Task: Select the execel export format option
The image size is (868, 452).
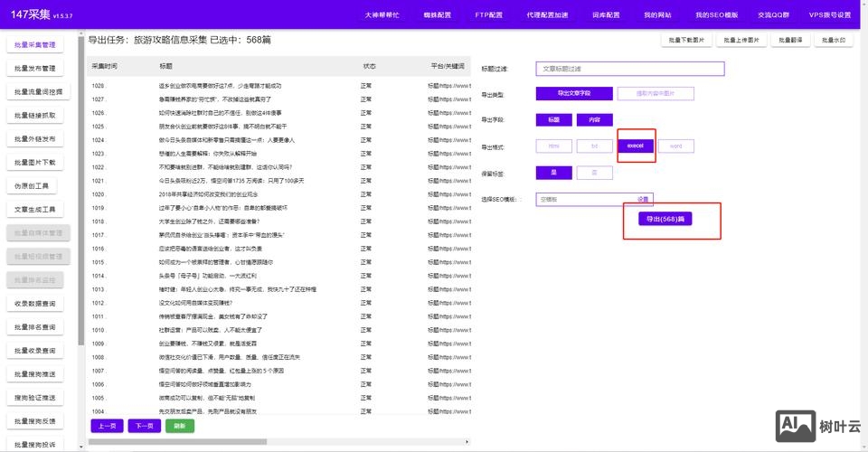Action: click(x=636, y=146)
